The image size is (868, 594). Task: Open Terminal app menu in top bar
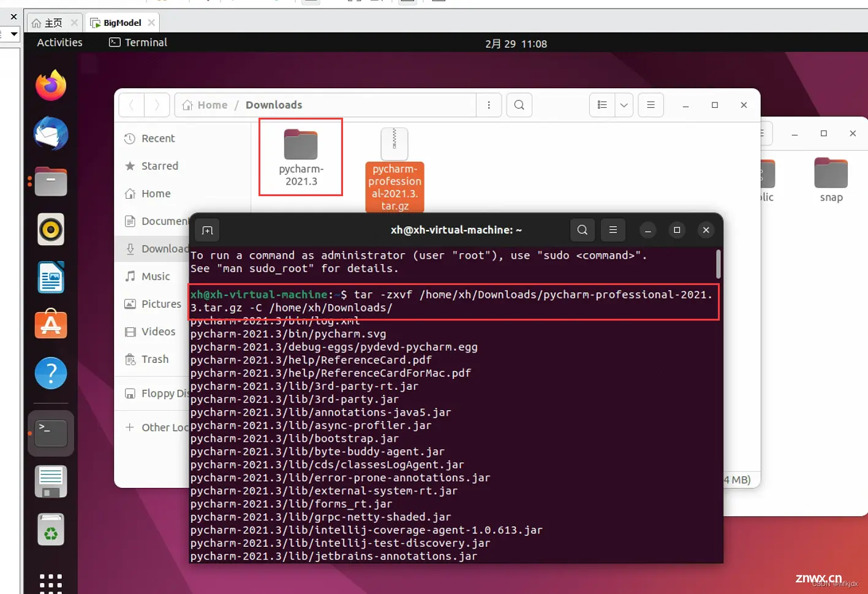click(138, 42)
